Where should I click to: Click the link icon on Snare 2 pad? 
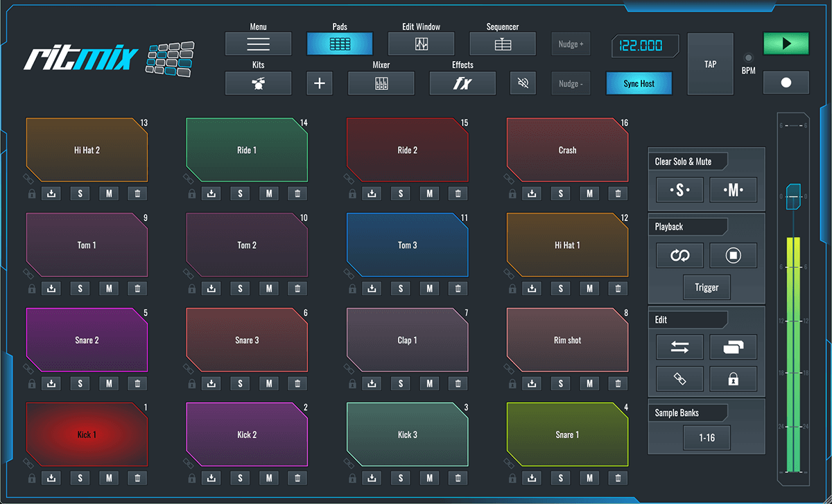click(x=30, y=369)
